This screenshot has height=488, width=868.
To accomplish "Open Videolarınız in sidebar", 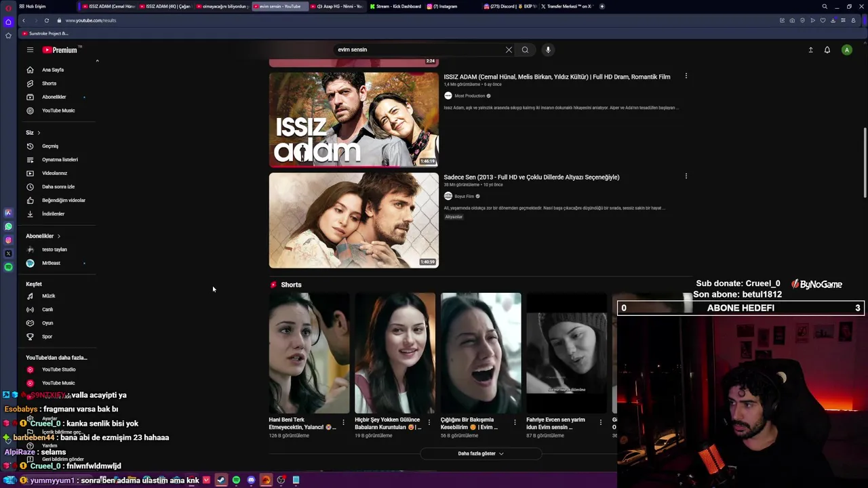I will (54, 173).
